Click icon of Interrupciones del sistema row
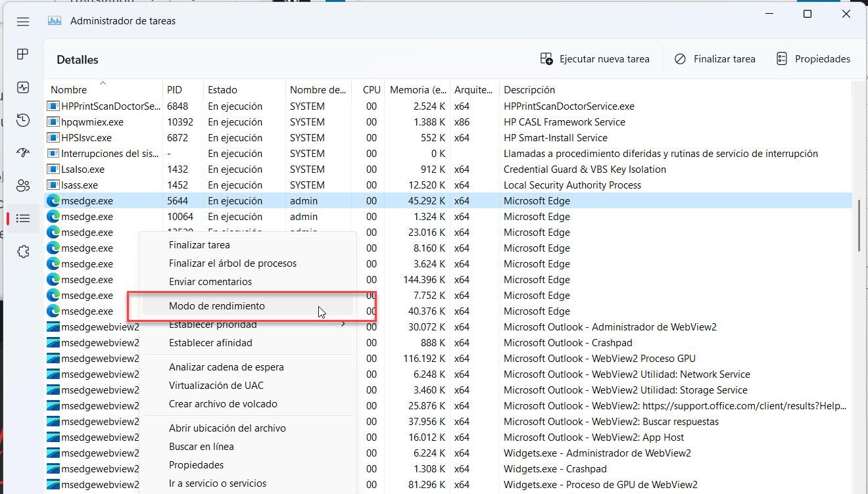868x494 pixels. pyautogui.click(x=53, y=154)
